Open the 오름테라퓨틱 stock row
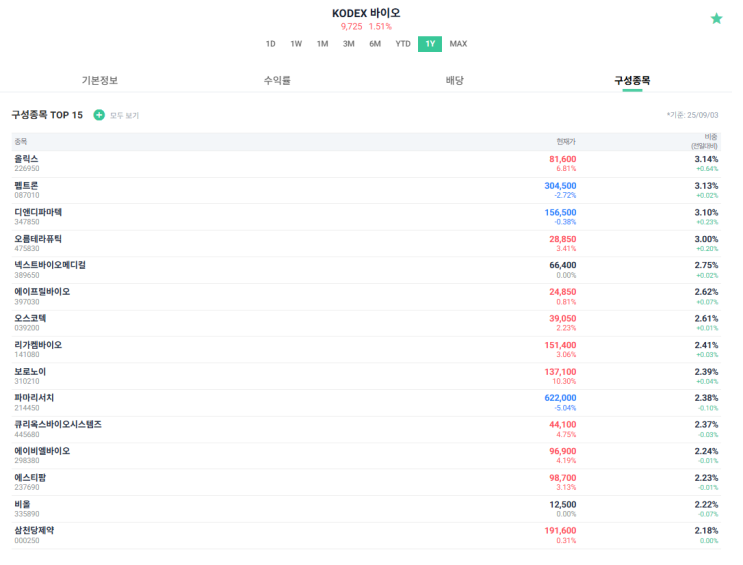 366,244
